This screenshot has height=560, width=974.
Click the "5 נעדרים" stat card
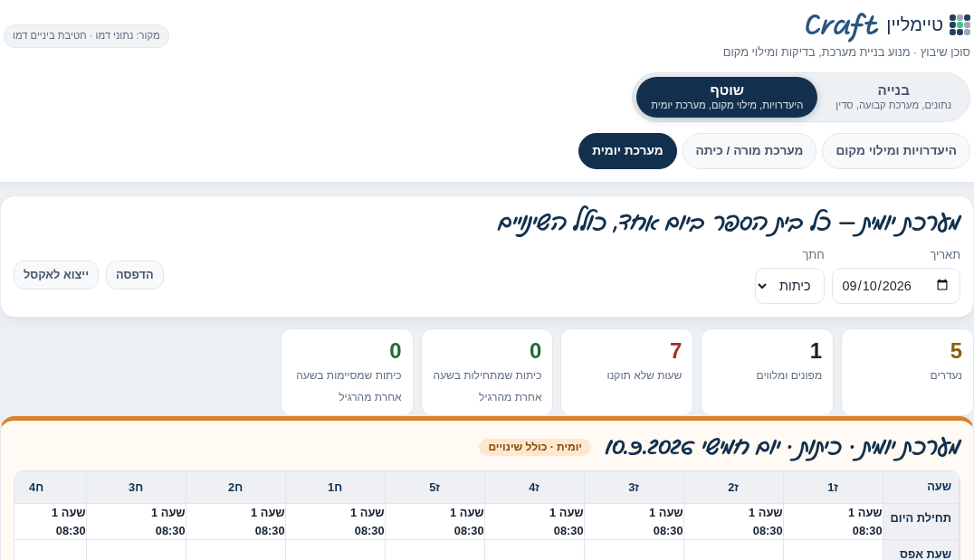pos(908,372)
